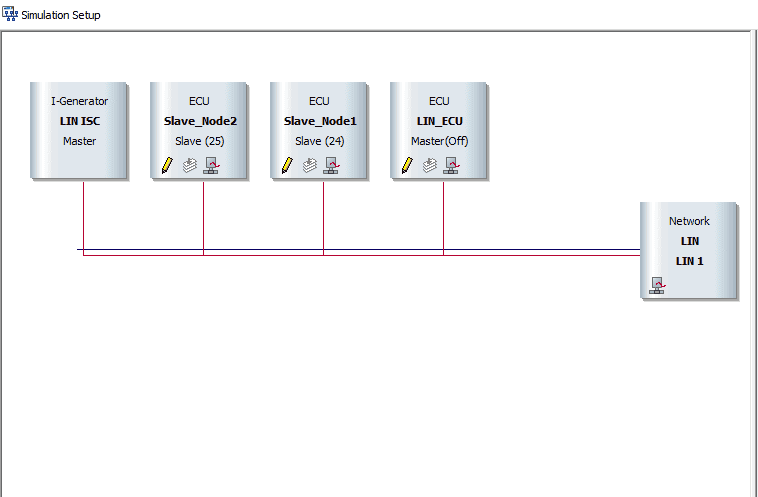
Task: Click the Simulation Setup title text
Action: coord(61,15)
